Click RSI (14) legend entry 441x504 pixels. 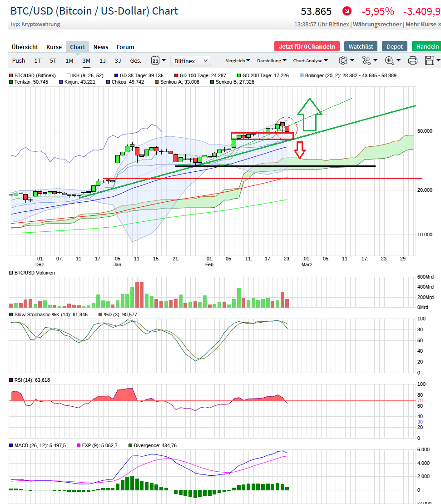pos(29,380)
